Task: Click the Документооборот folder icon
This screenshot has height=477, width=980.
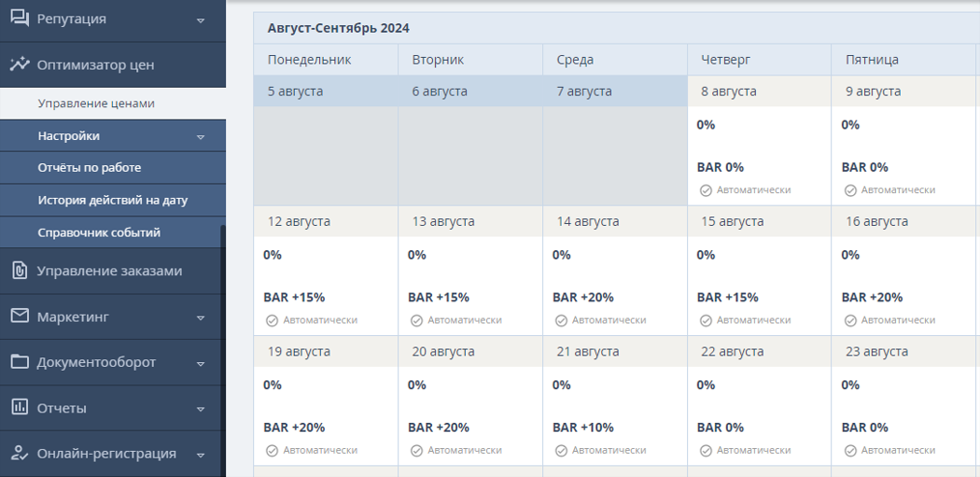Action: coord(20,361)
